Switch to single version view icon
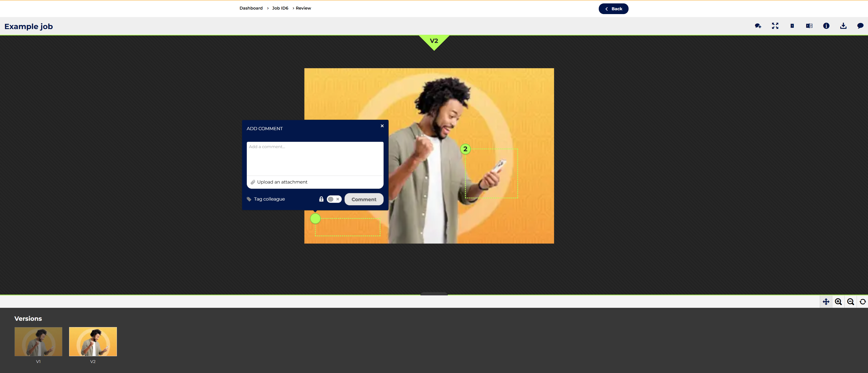 click(792, 26)
